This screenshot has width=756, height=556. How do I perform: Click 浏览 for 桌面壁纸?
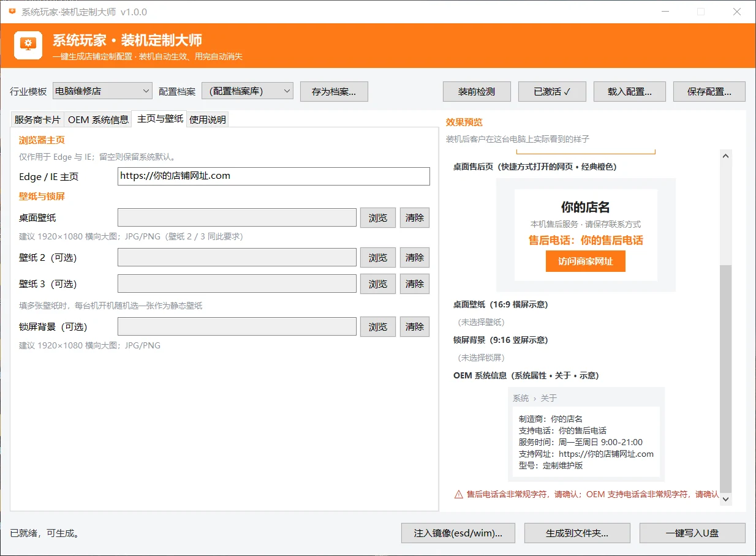pos(378,218)
